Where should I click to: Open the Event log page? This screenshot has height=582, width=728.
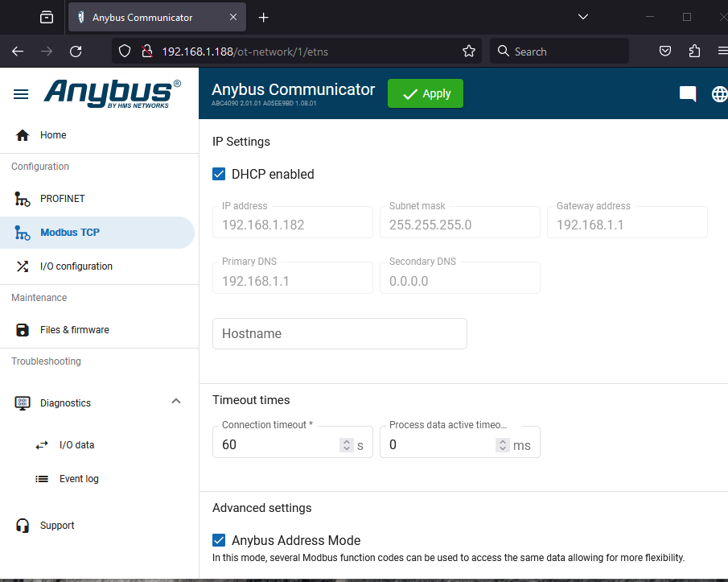coord(79,479)
